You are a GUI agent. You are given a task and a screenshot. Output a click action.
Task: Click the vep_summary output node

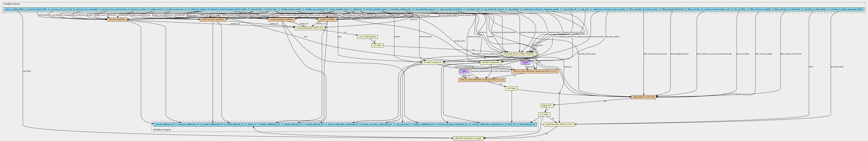coord(403,124)
